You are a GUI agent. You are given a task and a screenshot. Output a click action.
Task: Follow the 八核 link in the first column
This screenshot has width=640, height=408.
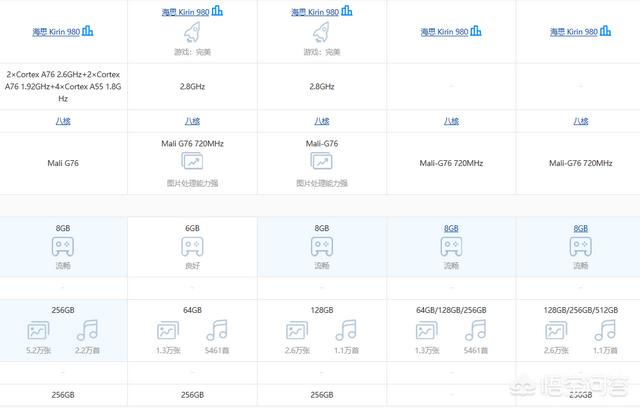(x=63, y=121)
